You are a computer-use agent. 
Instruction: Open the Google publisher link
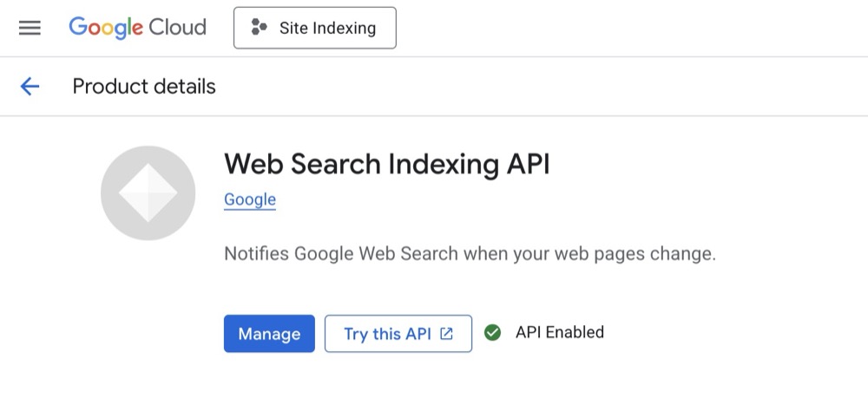(x=250, y=199)
